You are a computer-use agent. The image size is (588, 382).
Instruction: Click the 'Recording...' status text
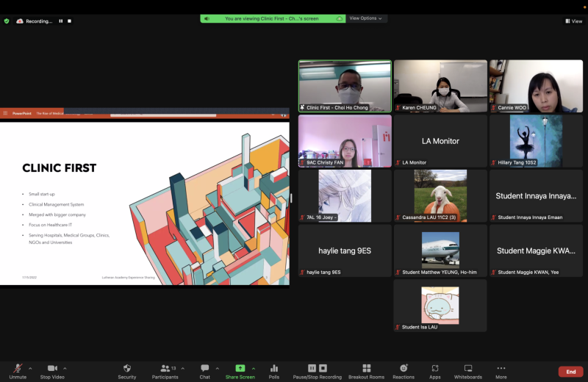(39, 21)
